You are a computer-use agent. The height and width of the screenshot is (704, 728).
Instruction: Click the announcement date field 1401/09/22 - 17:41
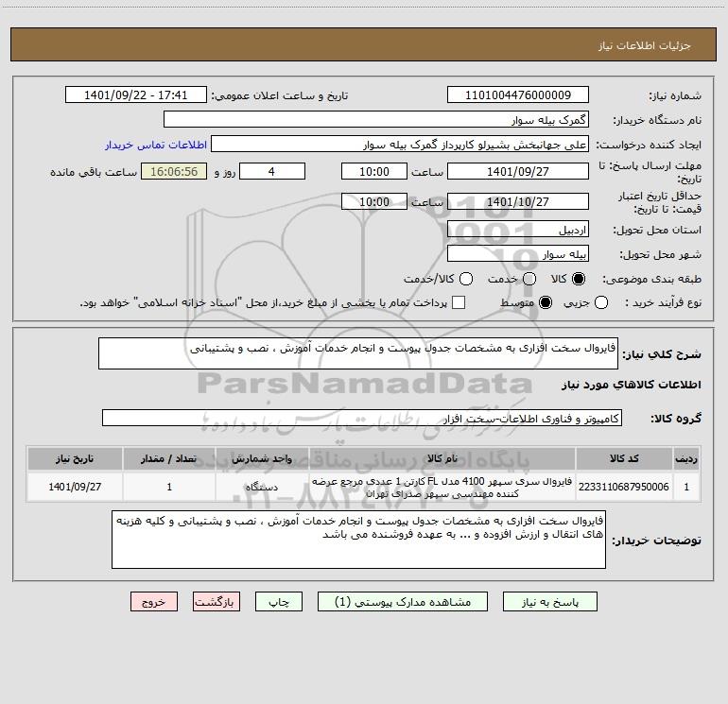point(135,95)
